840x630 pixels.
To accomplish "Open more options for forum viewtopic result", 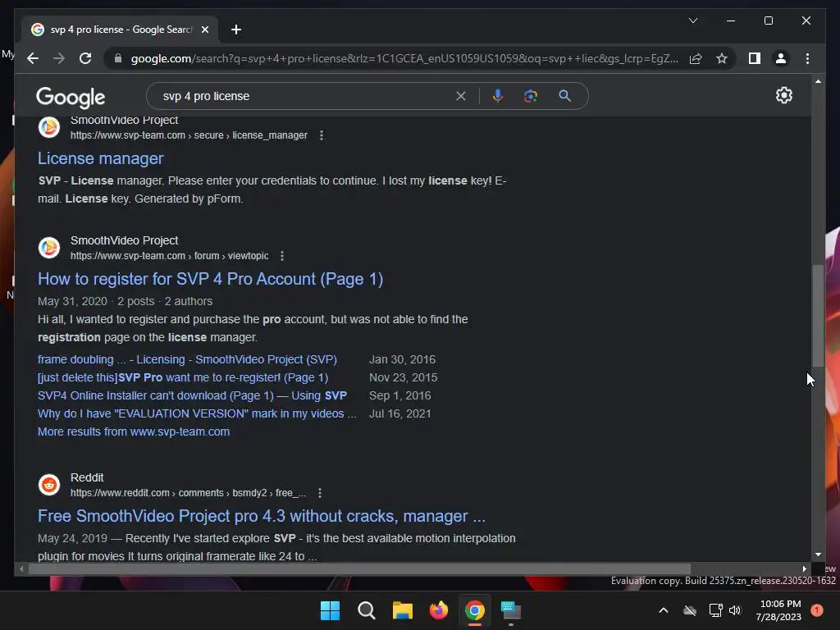I will pos(282,256).
